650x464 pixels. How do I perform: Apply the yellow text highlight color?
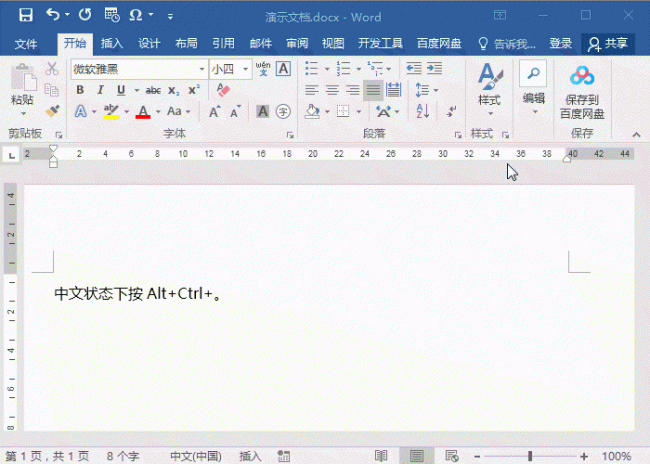(x=111, y=112)
